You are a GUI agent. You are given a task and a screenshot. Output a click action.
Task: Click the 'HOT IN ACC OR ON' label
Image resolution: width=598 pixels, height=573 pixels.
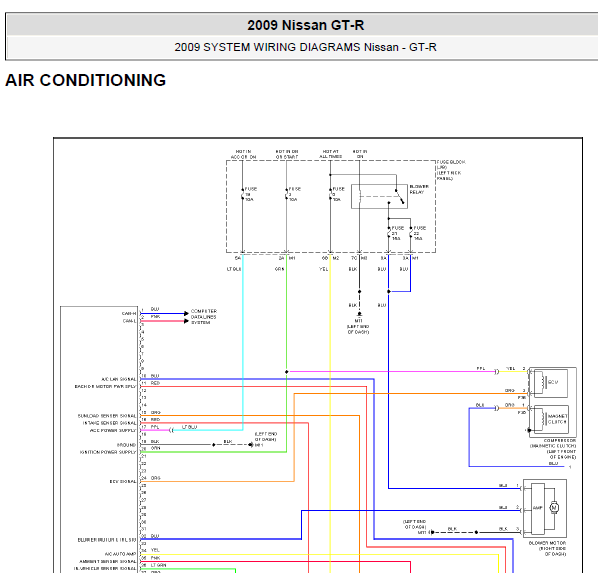click(x=243, y=154)
